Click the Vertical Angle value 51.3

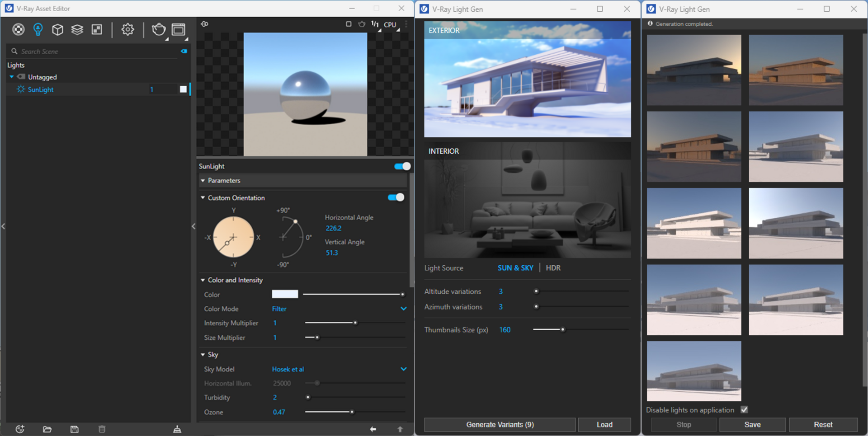332,253
